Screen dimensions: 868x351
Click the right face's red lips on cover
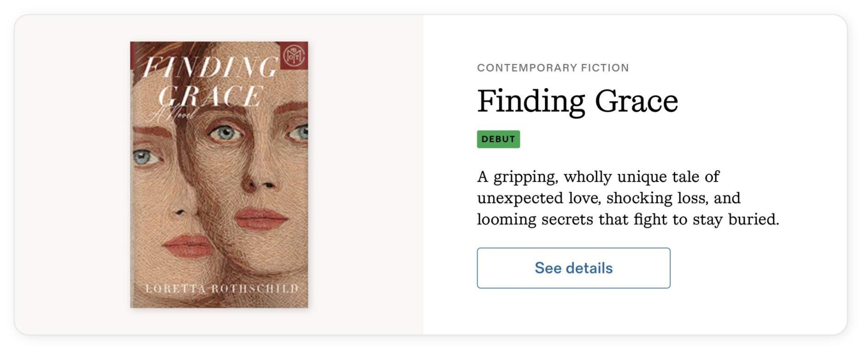tap(260, 218)
